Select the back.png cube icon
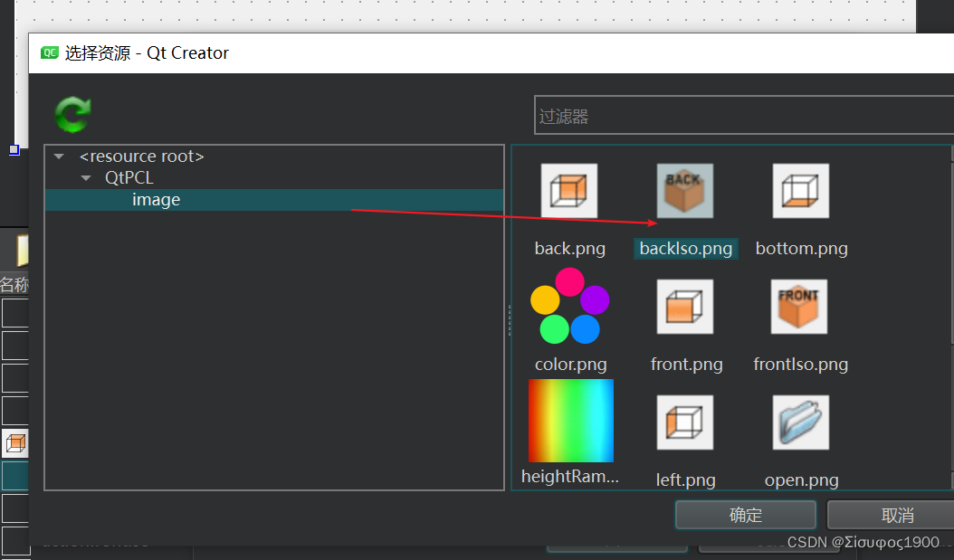Screen dimensions: 954x560 coord(569,191)
